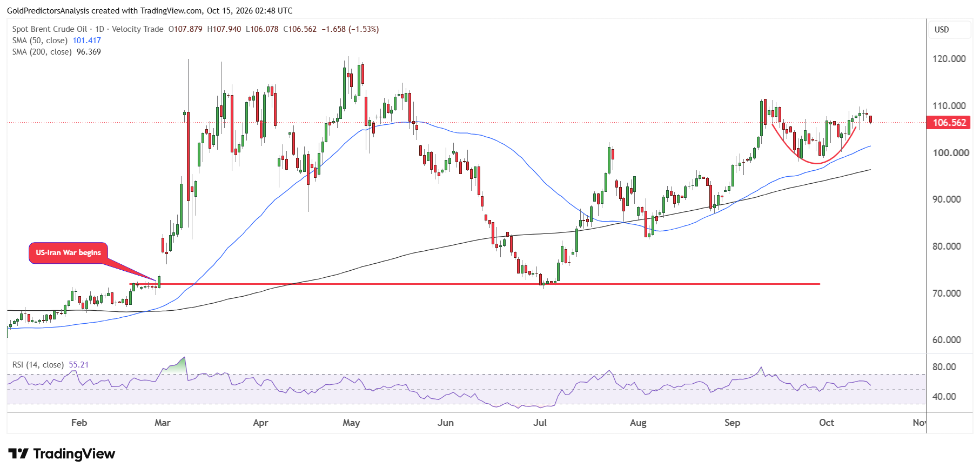The height and width of the screenshot is (474, 980).
Task: Click the 90.000 price axis label
Action: pos(947,199)
